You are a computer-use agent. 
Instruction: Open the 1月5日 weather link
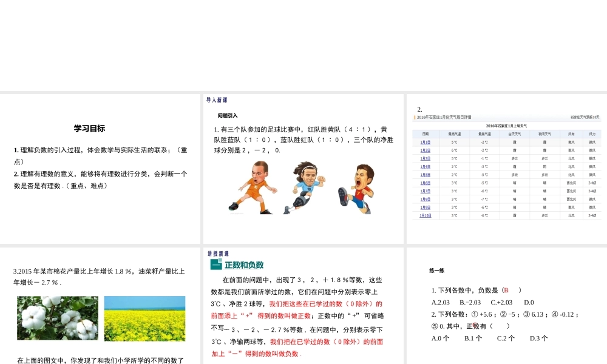tap(427, 174)
